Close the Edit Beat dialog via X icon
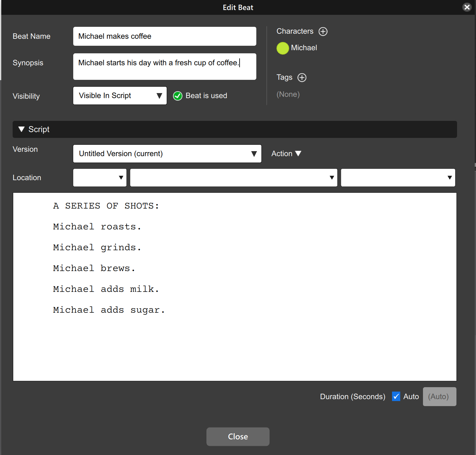 click(x=467, y=7)
